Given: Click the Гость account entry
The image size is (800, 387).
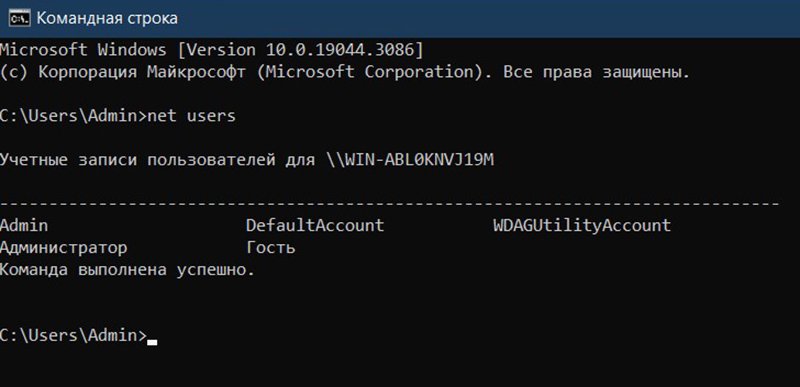Looking at the screenshot, I should tap(270, 248).
